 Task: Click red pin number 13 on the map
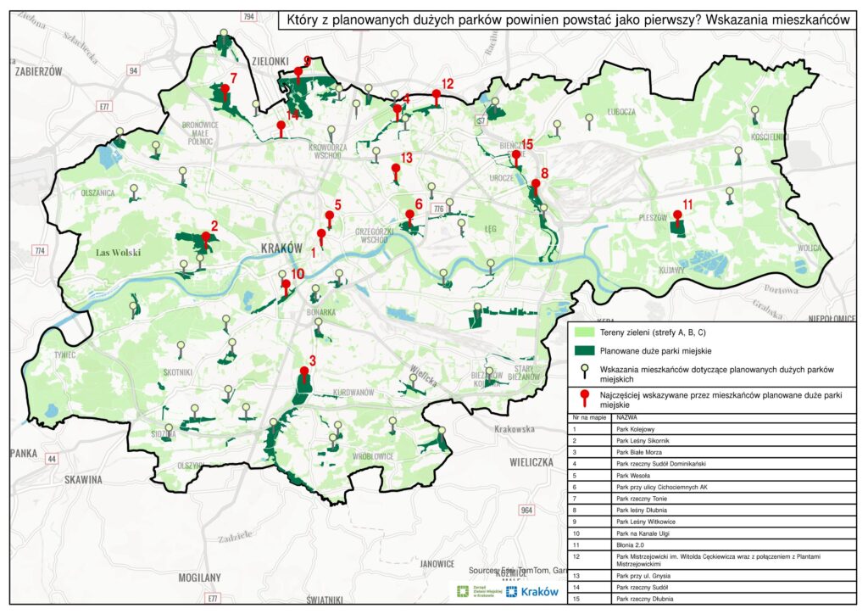(x=395, y=171)
